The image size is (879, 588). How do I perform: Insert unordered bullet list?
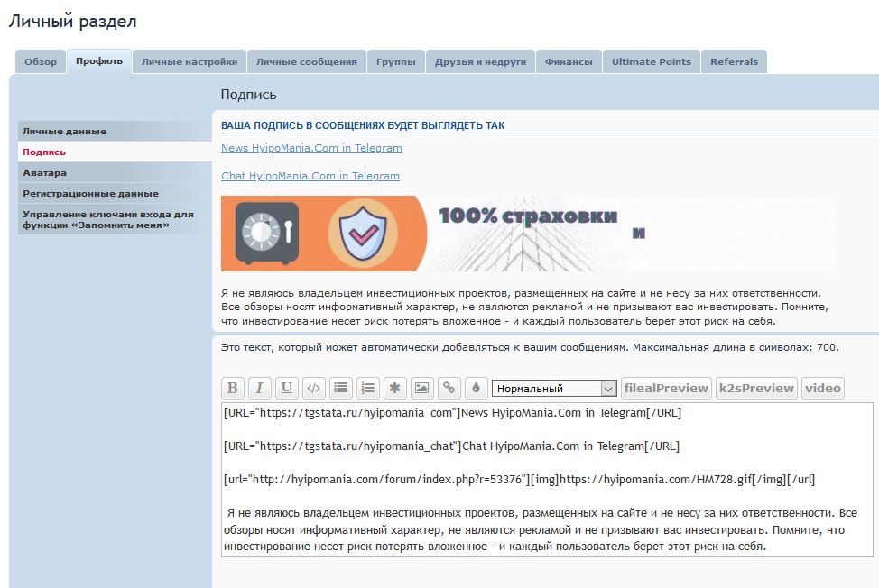(x=341, y=388)
